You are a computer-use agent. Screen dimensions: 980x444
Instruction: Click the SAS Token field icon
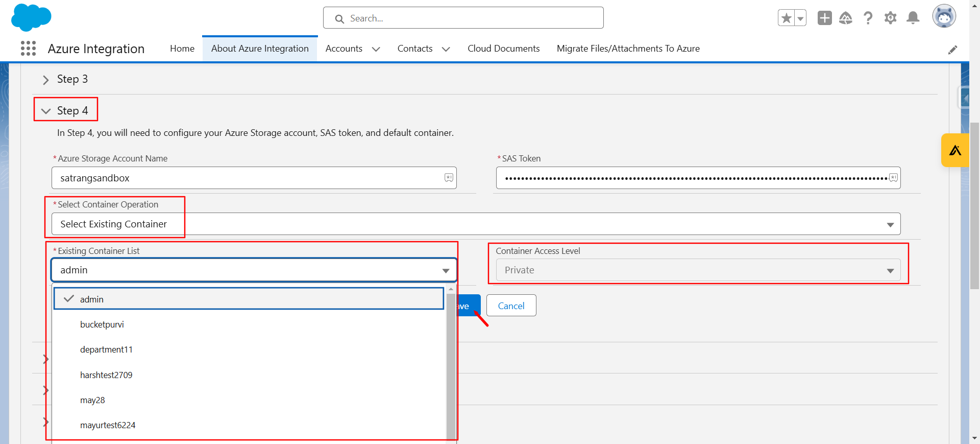click(x=893, y=178)
